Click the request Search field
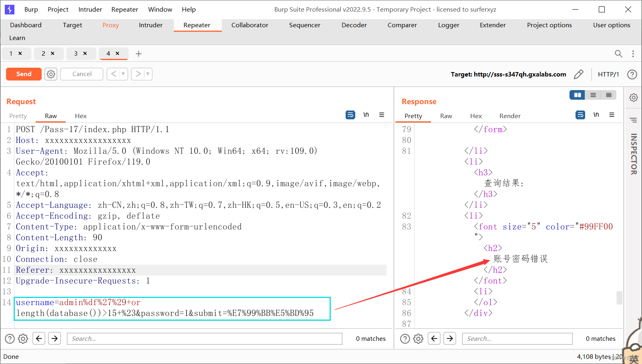This screenshot has height=364, width=642. coord(205,339)
